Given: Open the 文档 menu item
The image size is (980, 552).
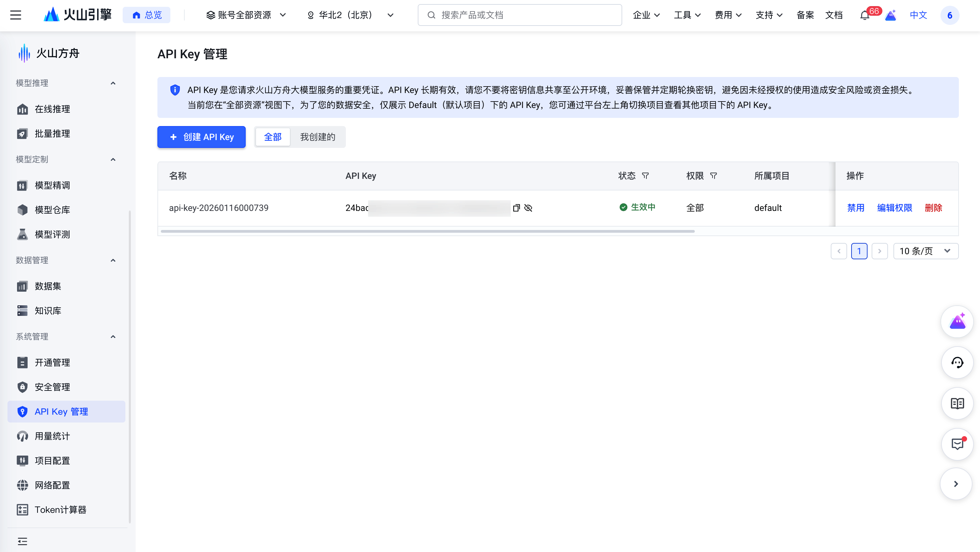Looking at the screenshot, I should point(834,15).
